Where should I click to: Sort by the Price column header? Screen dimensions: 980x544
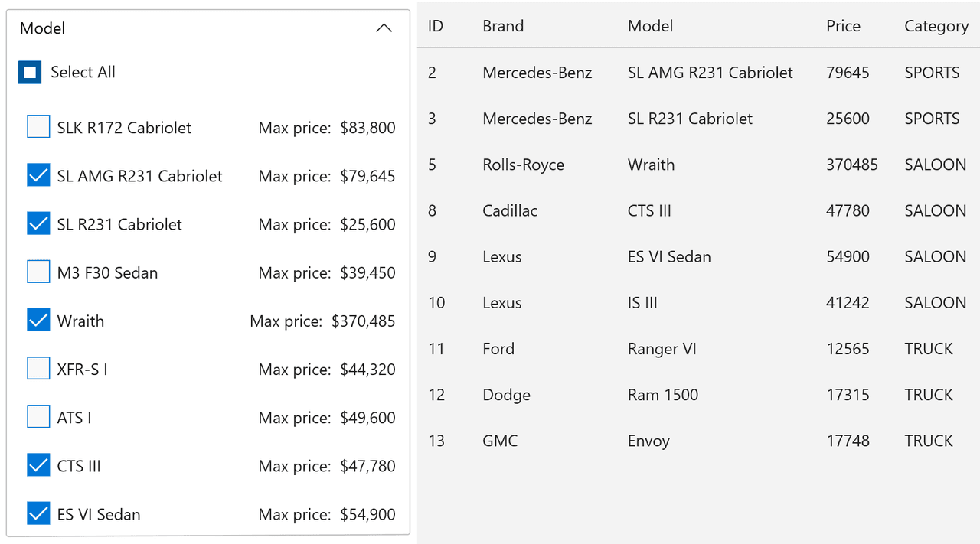(843, 26)
